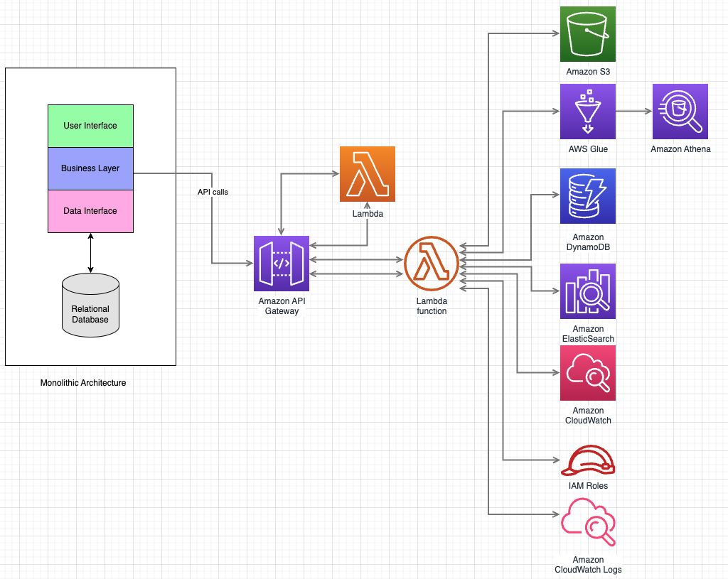Click the double arrow above Relational Database
The image size is (728, 579).
(90, 253)
